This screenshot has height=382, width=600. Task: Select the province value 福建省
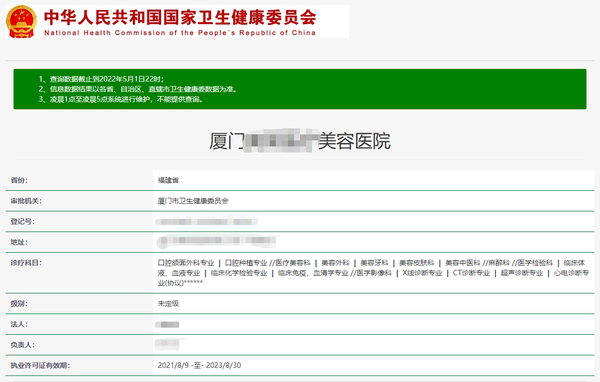coord(168,180)
